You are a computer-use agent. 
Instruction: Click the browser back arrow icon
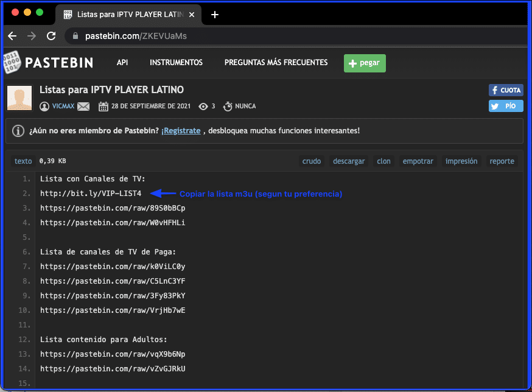pyautogui.click(x=12, y=36)
